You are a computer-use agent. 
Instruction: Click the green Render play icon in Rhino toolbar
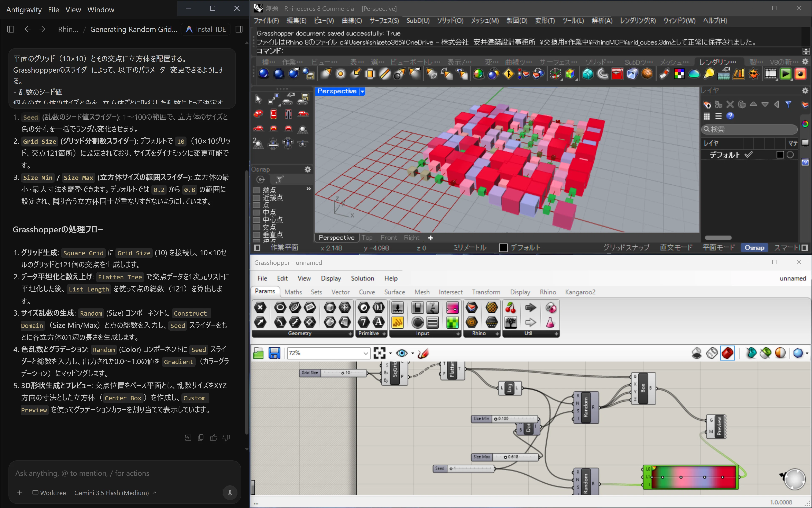(786, 74)
